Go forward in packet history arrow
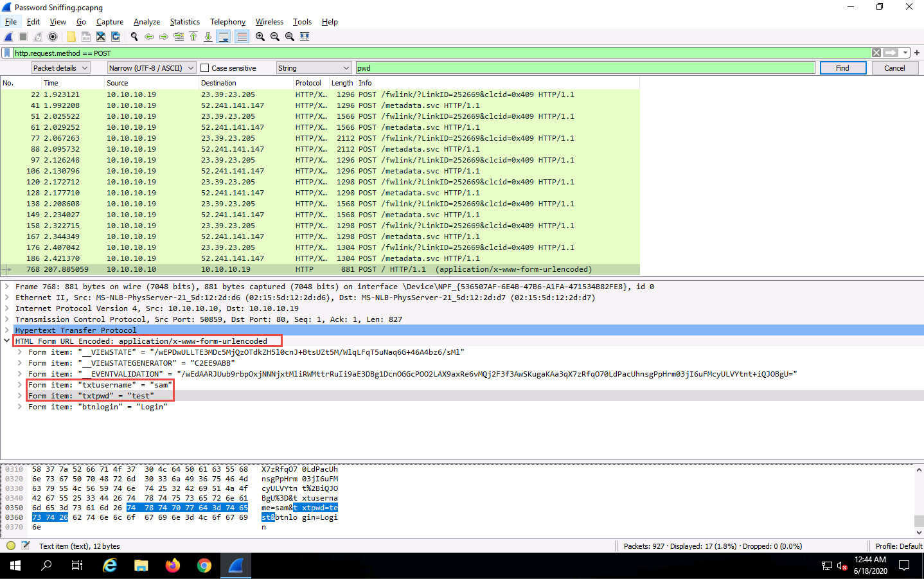 (x=163, y=37)
